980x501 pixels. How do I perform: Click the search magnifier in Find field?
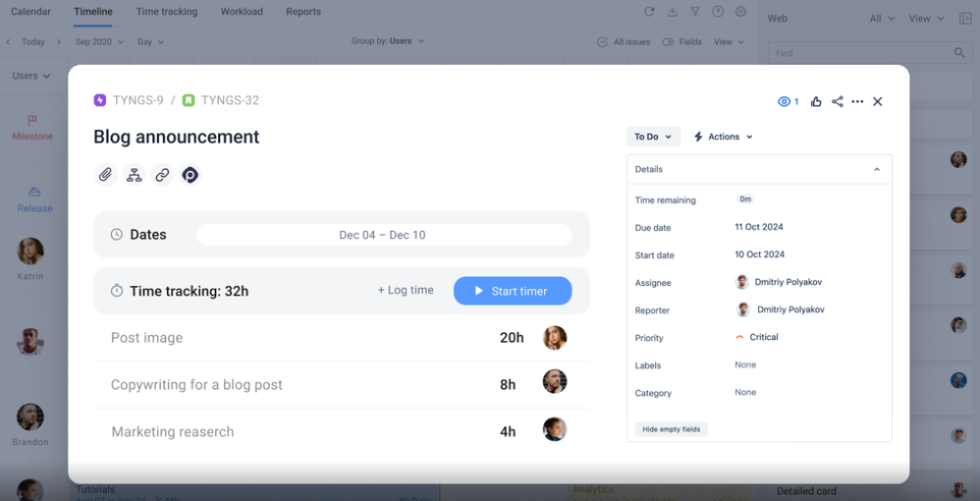pyautogui.click(x=959, y=53)
